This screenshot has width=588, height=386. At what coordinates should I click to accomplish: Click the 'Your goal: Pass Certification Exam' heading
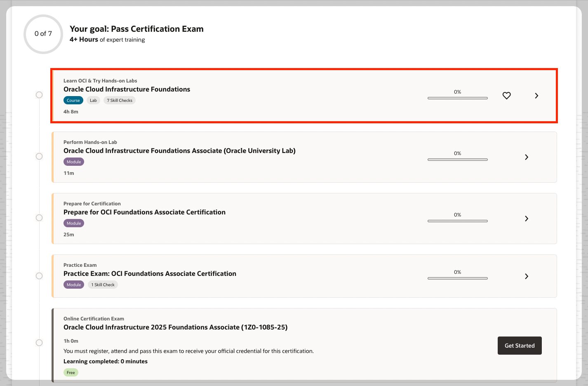coord(136,29)
